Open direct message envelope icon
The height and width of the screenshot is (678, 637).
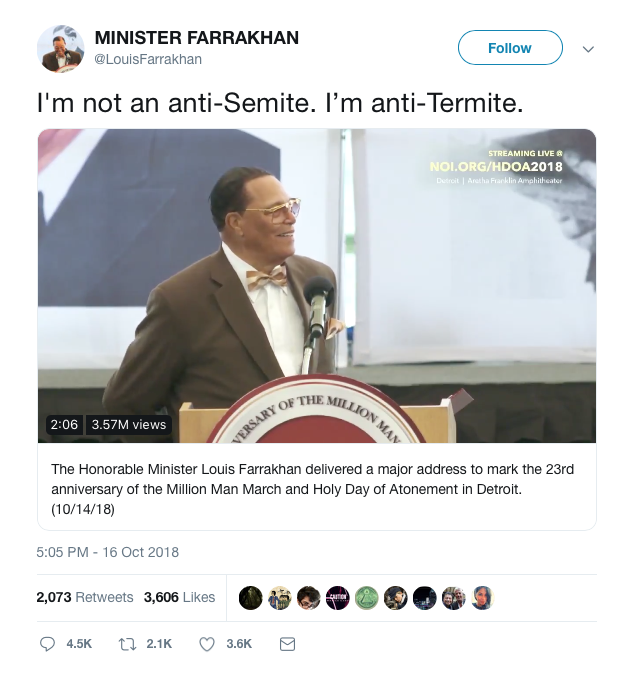(287, 644)
